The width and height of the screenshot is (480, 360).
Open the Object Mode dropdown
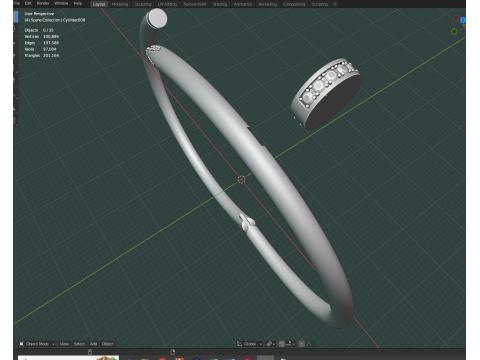click(x=37, y=344)
